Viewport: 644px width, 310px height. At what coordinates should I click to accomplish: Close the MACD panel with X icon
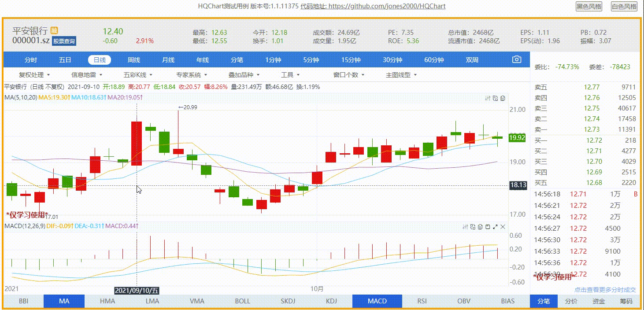[503, 227]
